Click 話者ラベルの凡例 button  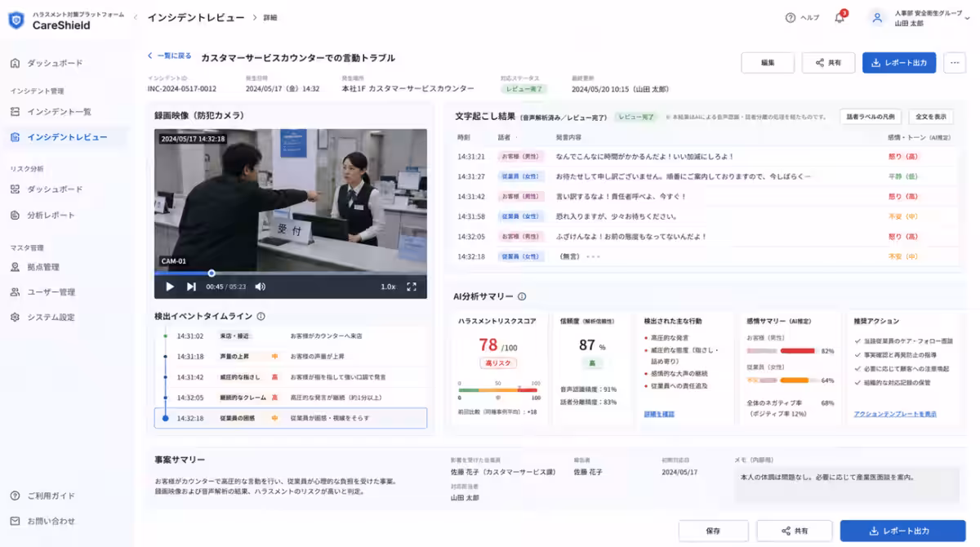click(x=871, y=117)
